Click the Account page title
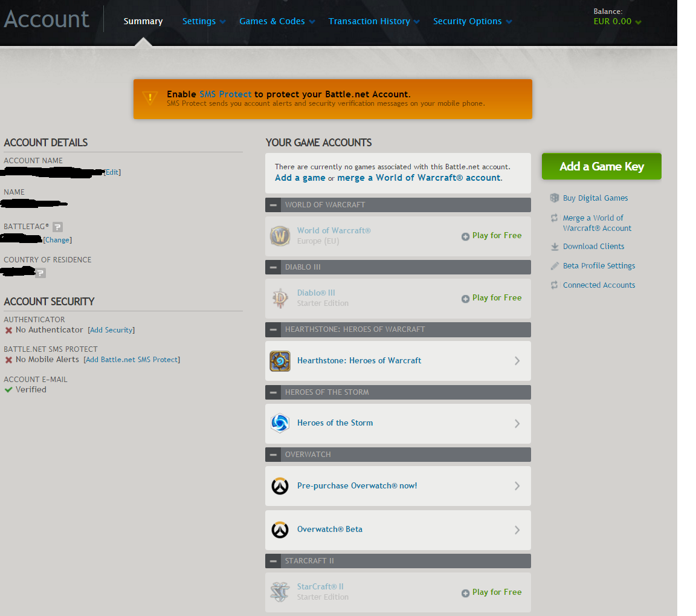696x616 pixels. click(46, 19)
